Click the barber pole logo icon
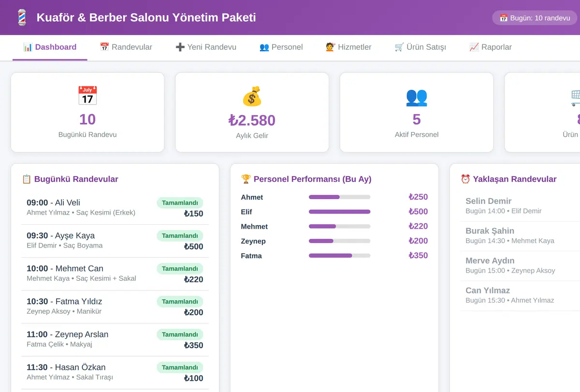 coord(22,18)
